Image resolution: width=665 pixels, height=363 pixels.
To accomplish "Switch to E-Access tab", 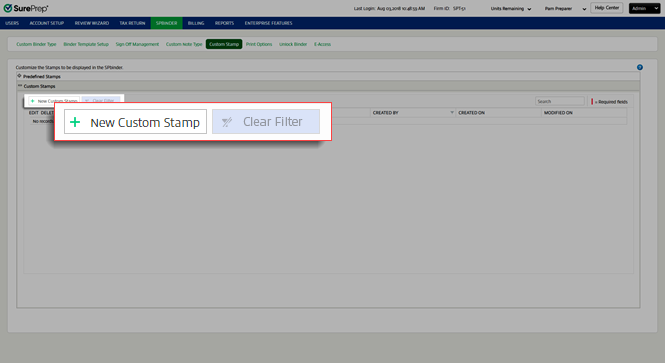I will pyautogui.click(x=322, y=44).
